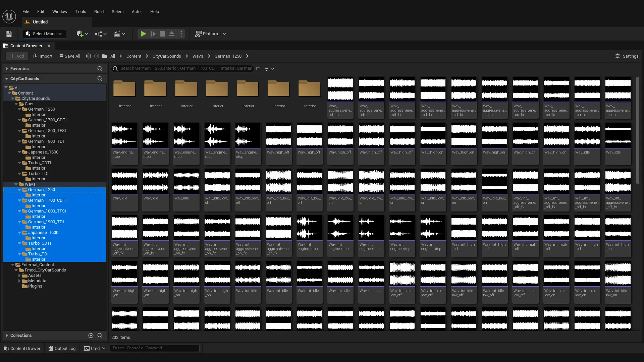Screen dimensions: 644x362
Task: Switch to the Content Browser tab
Action: (26, 46)
